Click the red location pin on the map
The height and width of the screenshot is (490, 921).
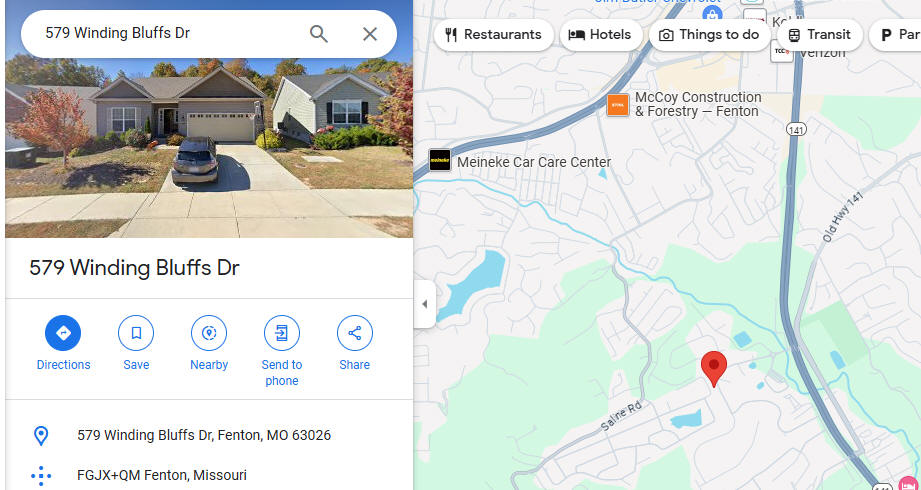[714, 368]
